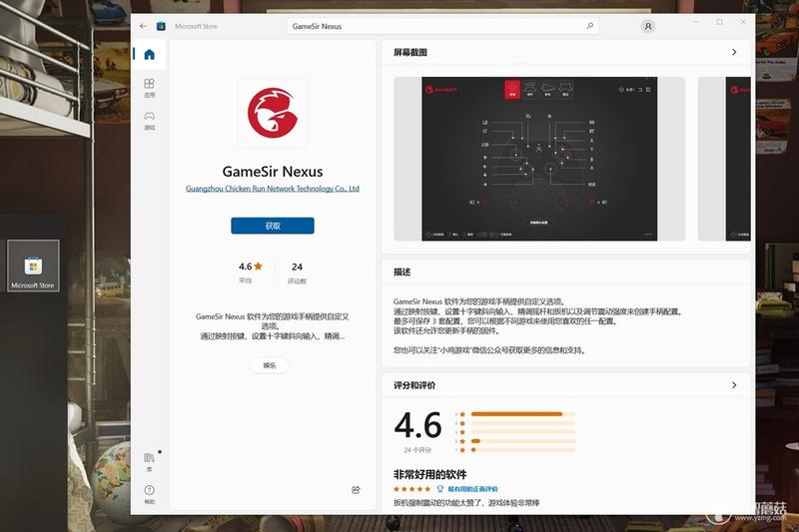Open Microsoft Store from the start menu tile
799x532 pixels.
33,266
